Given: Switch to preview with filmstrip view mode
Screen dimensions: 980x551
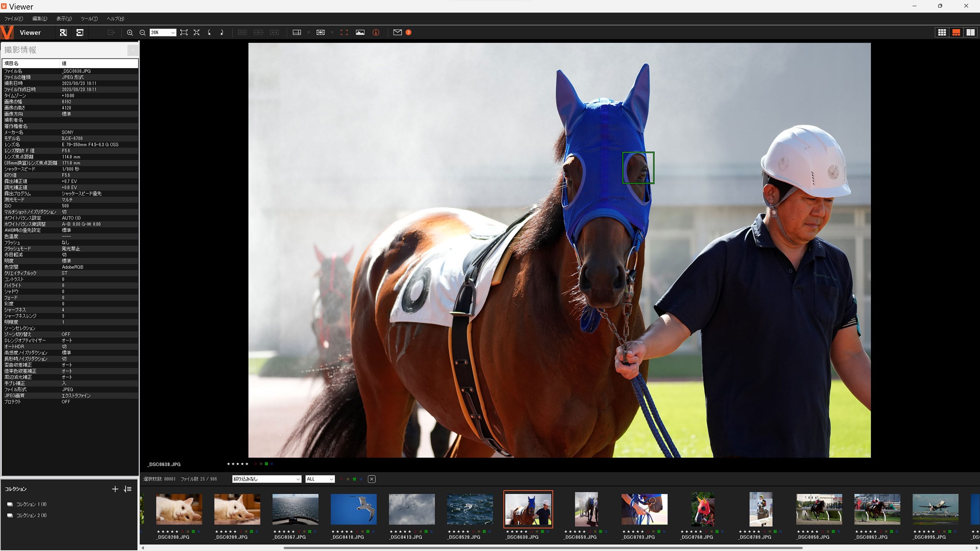Looking at the screenshot, I should (956, 32).
